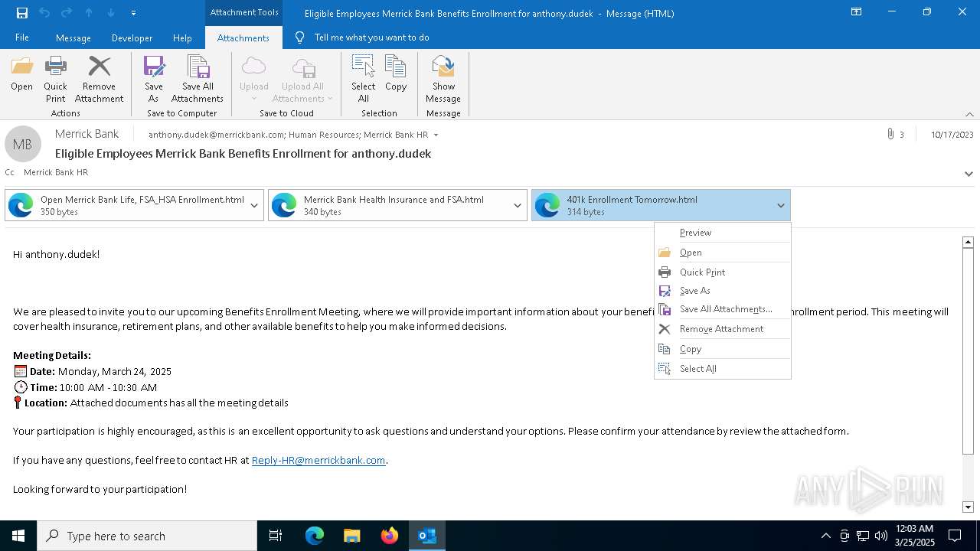
Task: Open the Developer tab
Action: click(132, 37)
